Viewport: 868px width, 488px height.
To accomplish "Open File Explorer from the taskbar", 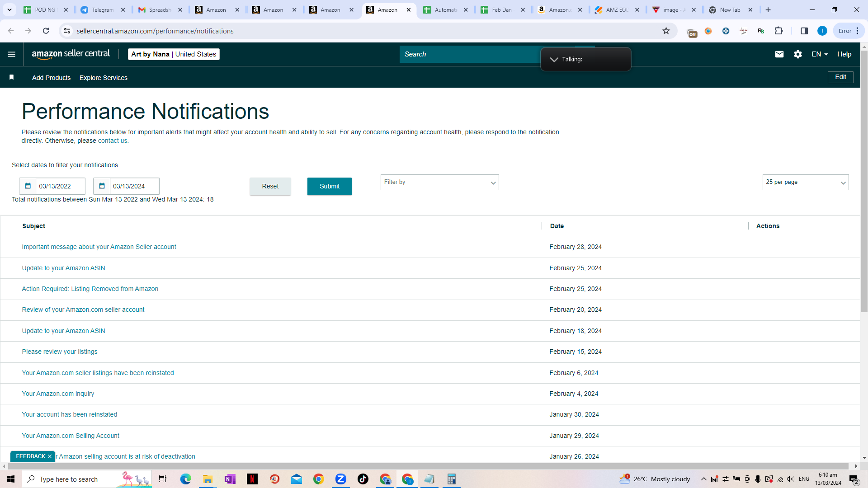I will click(x=208, y=479).
